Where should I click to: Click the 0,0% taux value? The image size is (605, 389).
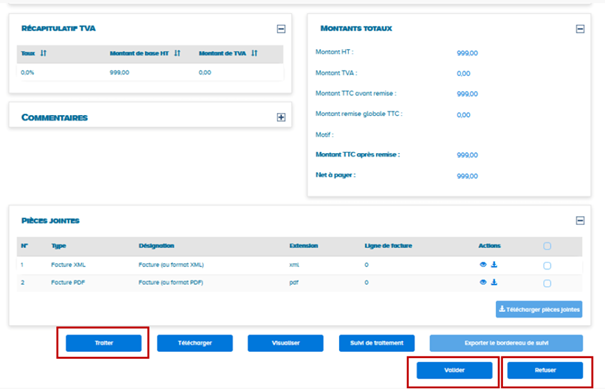(x=27, y=73)
